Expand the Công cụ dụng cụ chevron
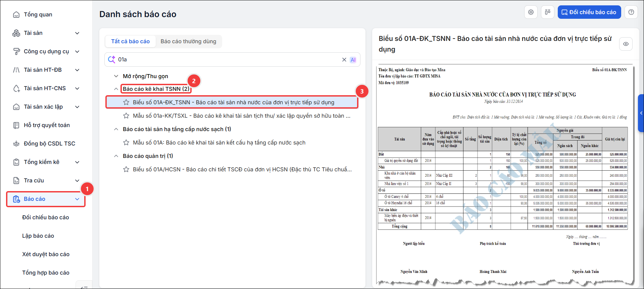This screenshot has width=644, height=289. (x=77, y=52)
